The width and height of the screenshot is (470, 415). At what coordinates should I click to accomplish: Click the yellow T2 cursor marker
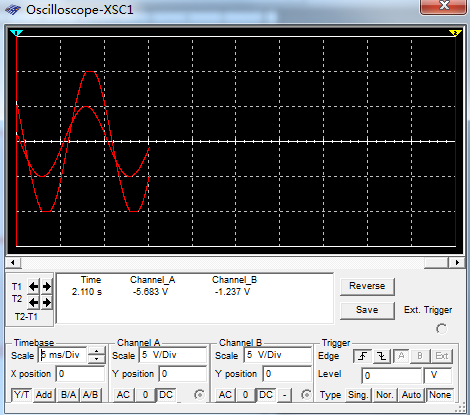(455, 32)
